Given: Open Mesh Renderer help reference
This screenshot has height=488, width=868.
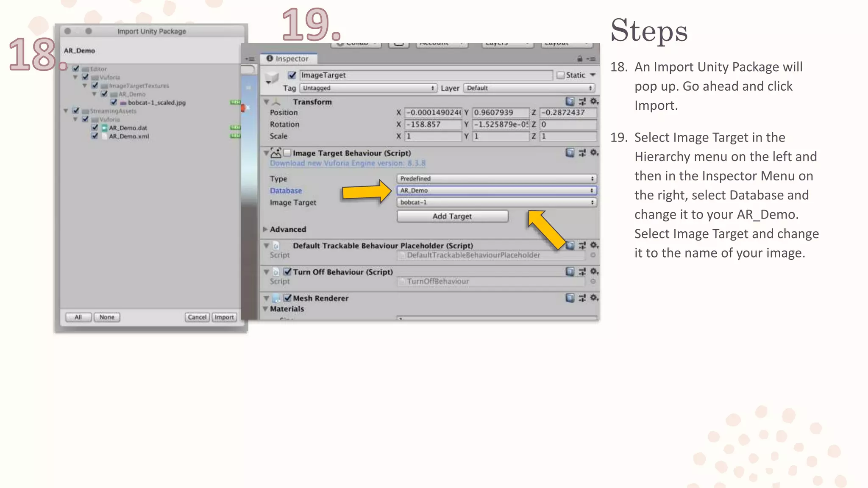Looking at the screenshot, I should pyautogui.click(x=570, y=298).
